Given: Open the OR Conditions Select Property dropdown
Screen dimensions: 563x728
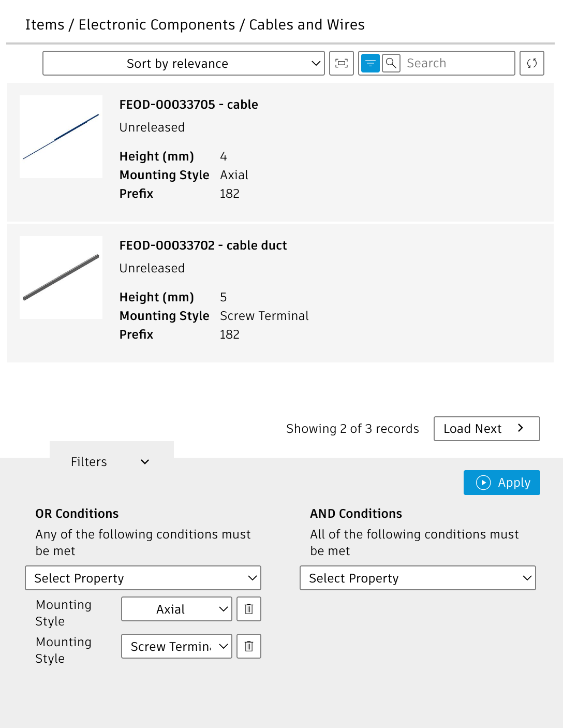Looking at the screenshot, I should tap(143, 578).
